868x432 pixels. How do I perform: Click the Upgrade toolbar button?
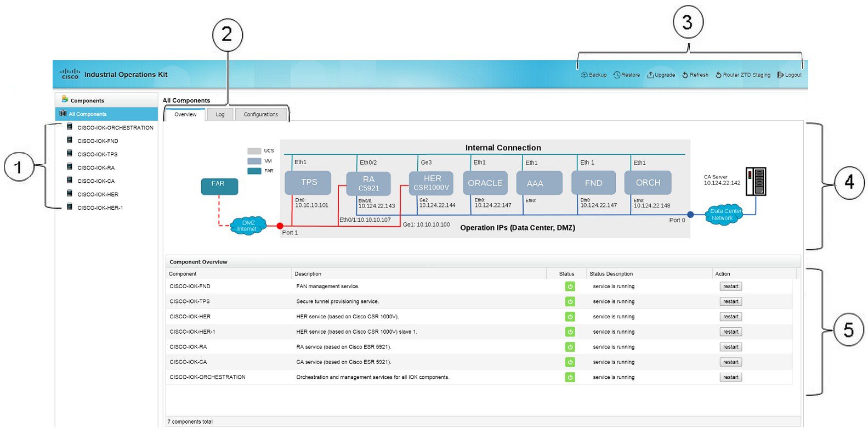(x=661, y=75)
